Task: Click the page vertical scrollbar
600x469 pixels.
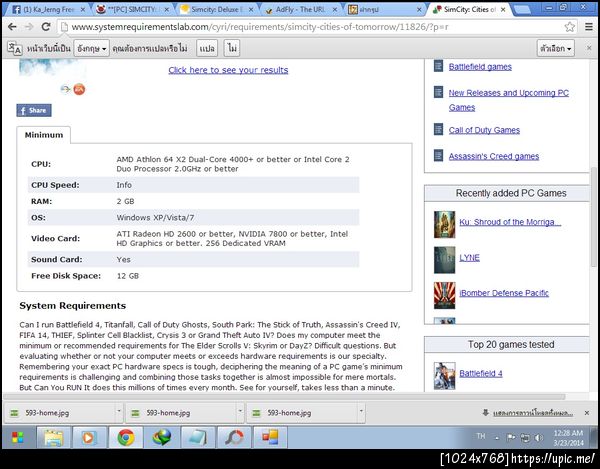Action: (x=594, y=218)
